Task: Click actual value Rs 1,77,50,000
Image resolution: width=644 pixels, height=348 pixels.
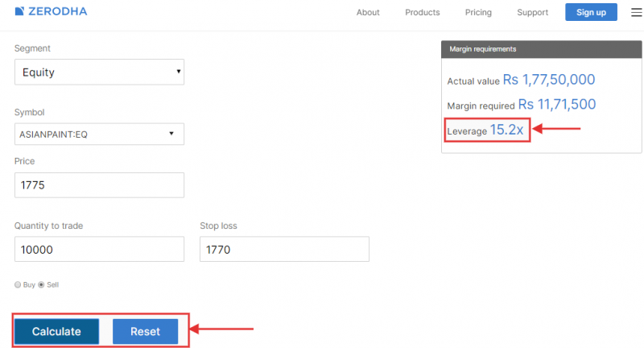Action: [549, 79]
